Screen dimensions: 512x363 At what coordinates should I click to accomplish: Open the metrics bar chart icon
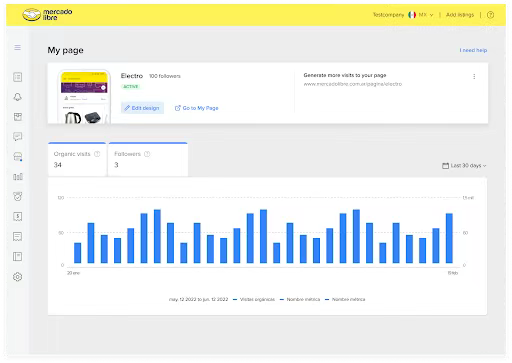pos(18,176)
